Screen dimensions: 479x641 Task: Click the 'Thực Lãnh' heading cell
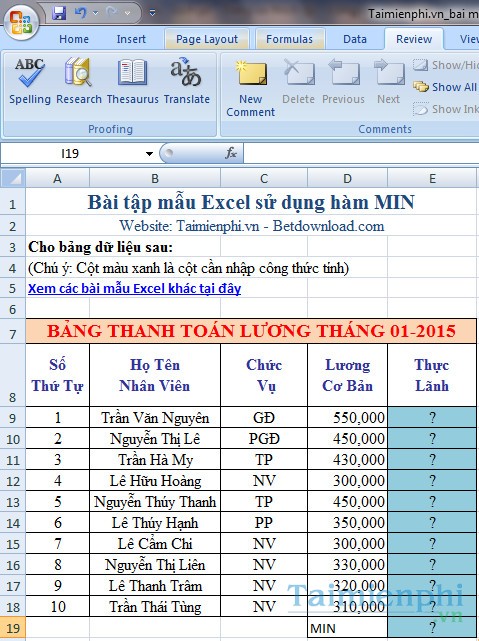[x=432, y=375]
